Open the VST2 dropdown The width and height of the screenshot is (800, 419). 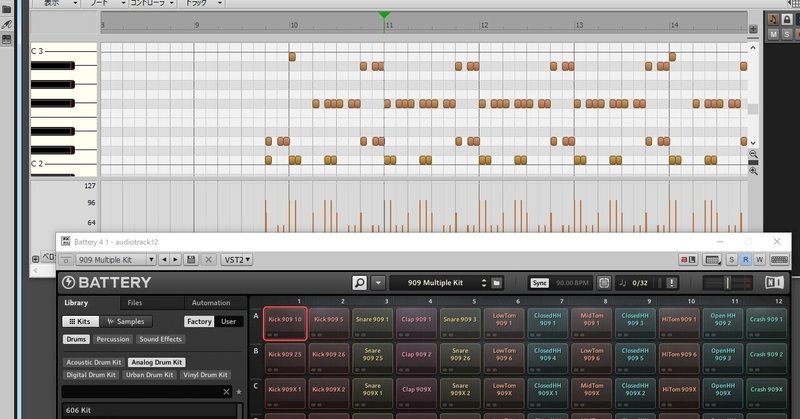237,260
